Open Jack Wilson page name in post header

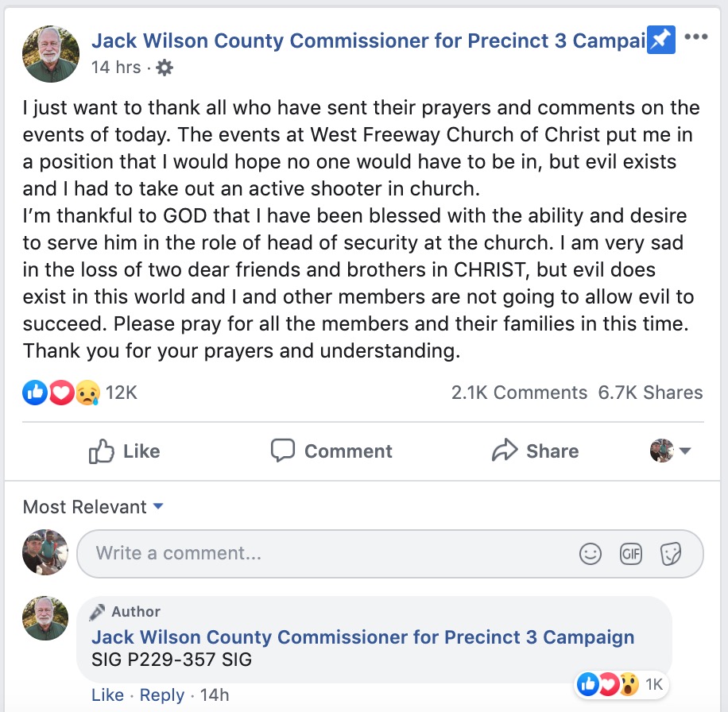tap(369, 41)
